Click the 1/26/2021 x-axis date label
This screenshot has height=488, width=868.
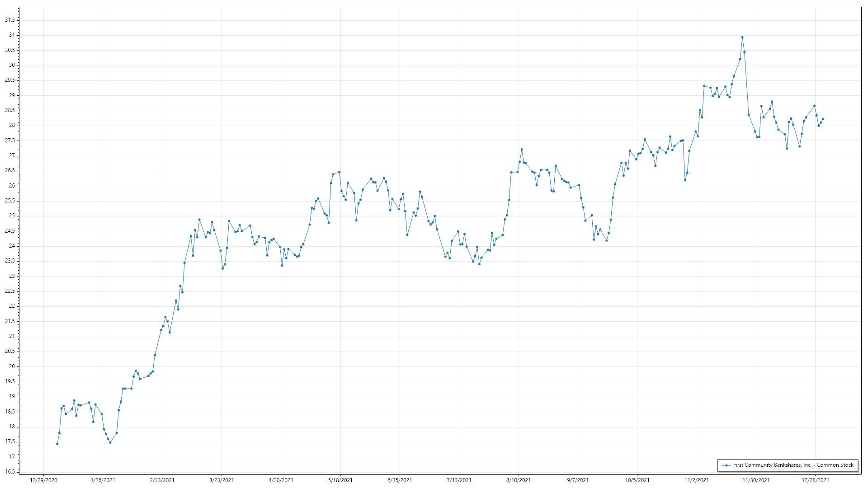(x=103, y=480)
